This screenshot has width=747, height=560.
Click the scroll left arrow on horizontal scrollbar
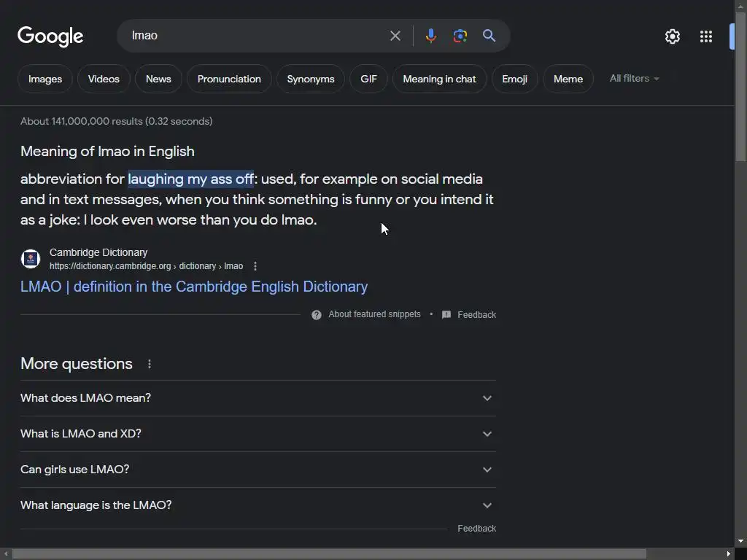click(x=6, y=554)
